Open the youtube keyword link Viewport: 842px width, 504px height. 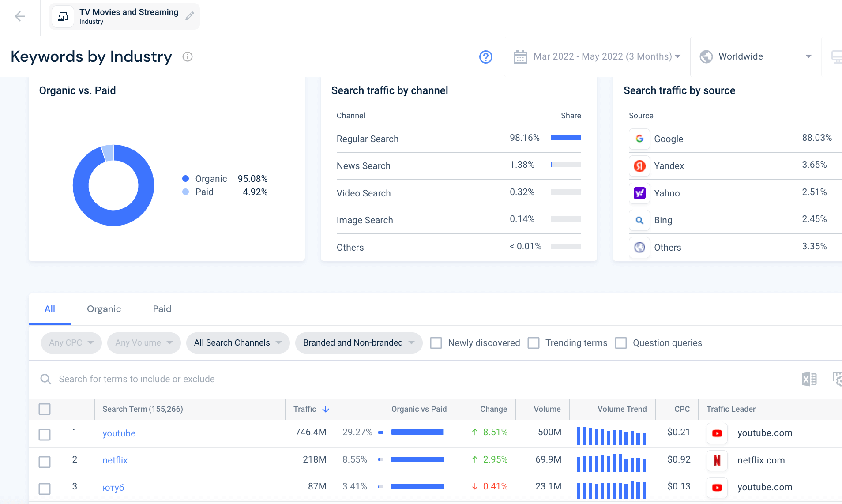pos(119,433)
